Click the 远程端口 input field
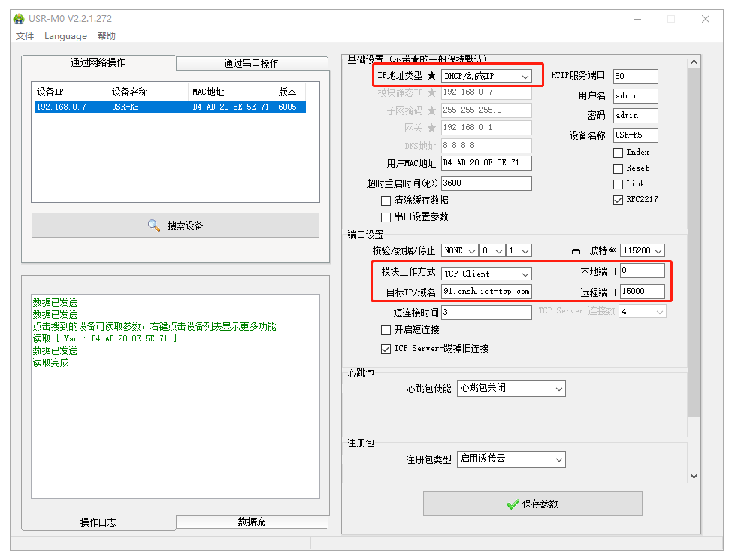735x560 pixels. pyautogui.click(x=642, y=292)
